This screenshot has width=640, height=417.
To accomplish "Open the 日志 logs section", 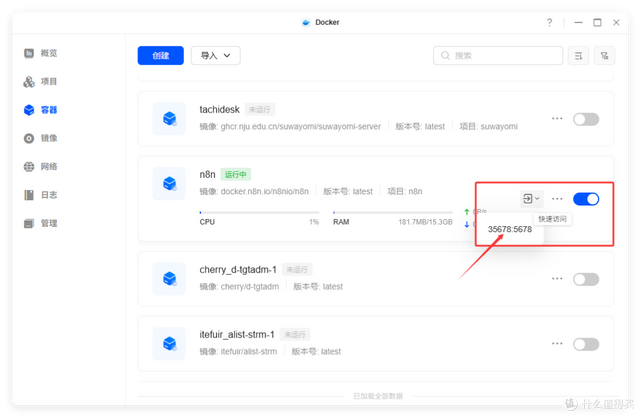I will pyautogui.click(x=40, y=195).
